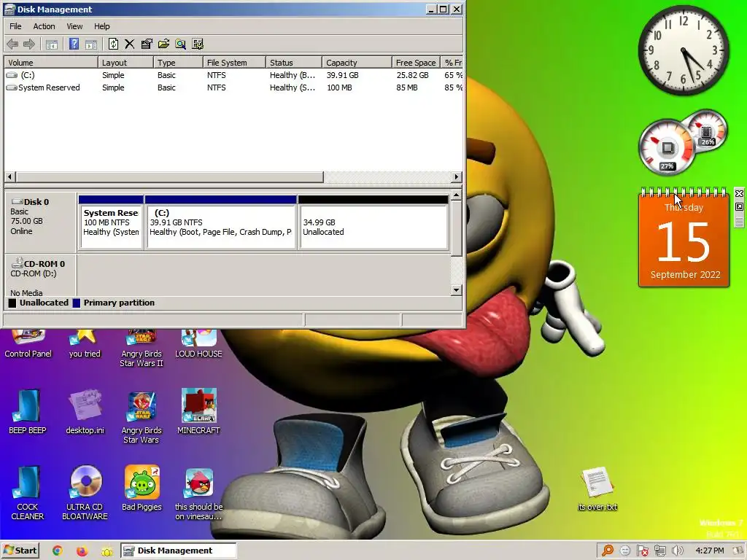
Task: Select the Bad Piggies desktop icon
Action: pos(142,488)
